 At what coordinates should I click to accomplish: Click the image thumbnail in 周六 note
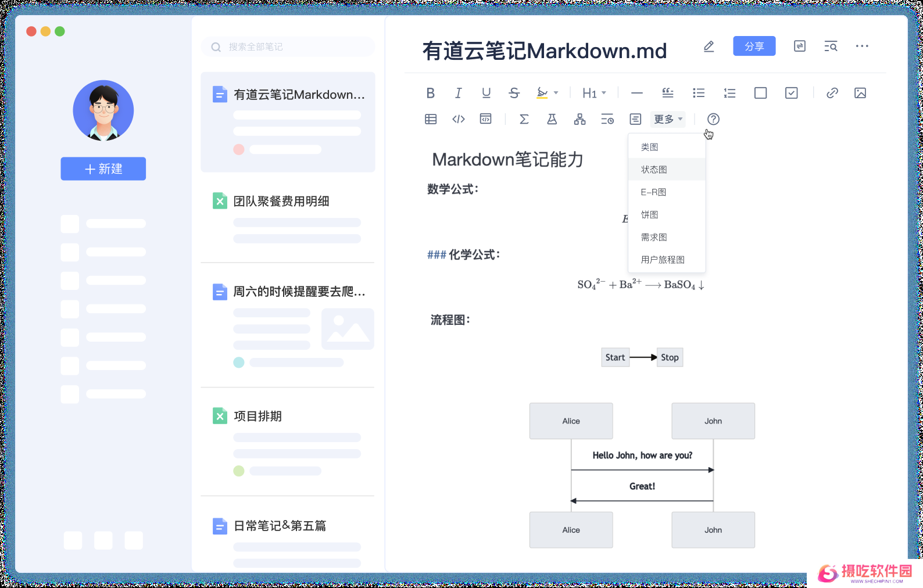click(348, 329)
